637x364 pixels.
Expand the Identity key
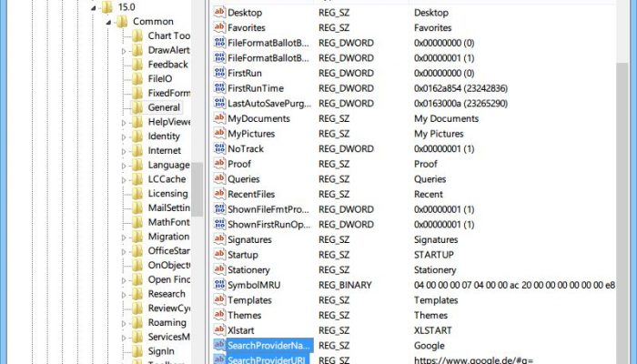coord(124,136)
